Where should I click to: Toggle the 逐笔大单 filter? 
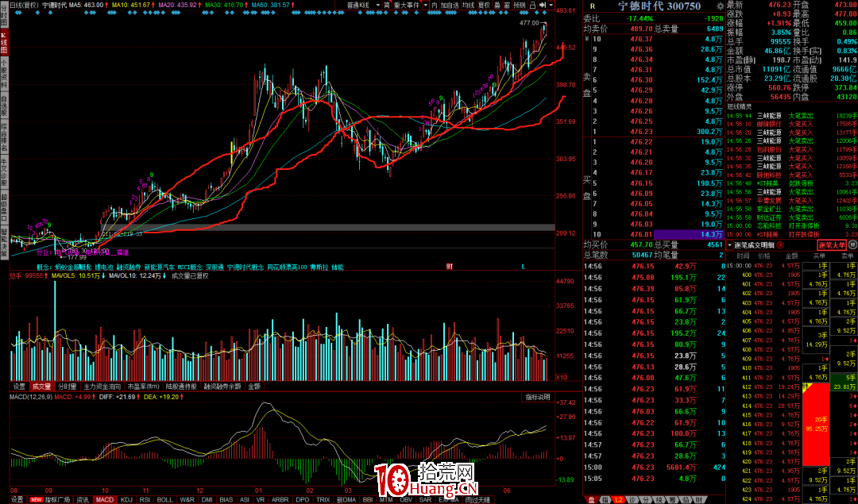[832, 245]
